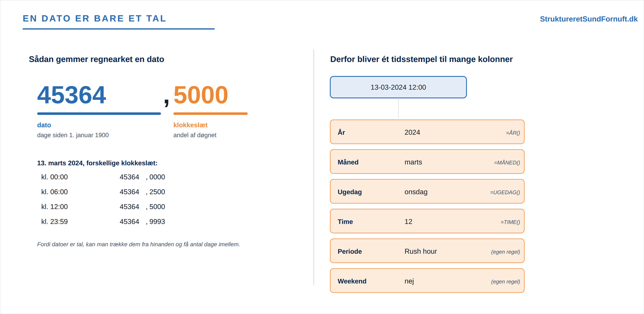Screen dimensions: 644x314
Task: Select the Måned row showing marts
Action: pyautogui.click(x=427, y=161)
